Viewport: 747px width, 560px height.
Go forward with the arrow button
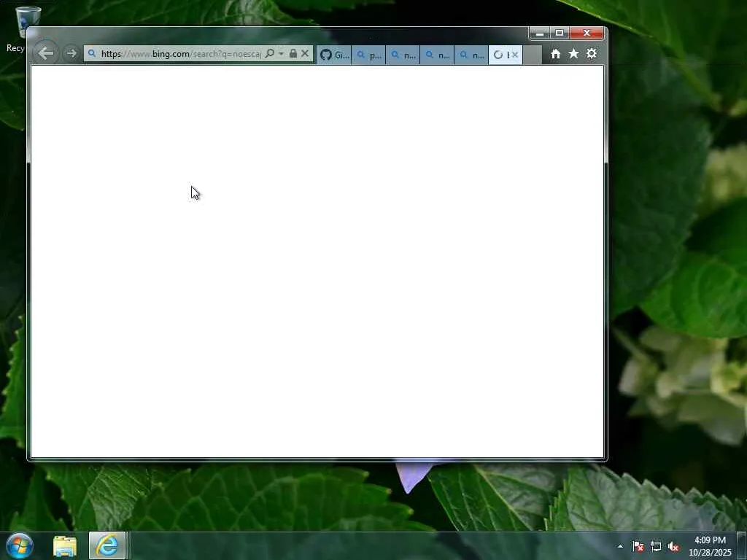pos(71,53)
